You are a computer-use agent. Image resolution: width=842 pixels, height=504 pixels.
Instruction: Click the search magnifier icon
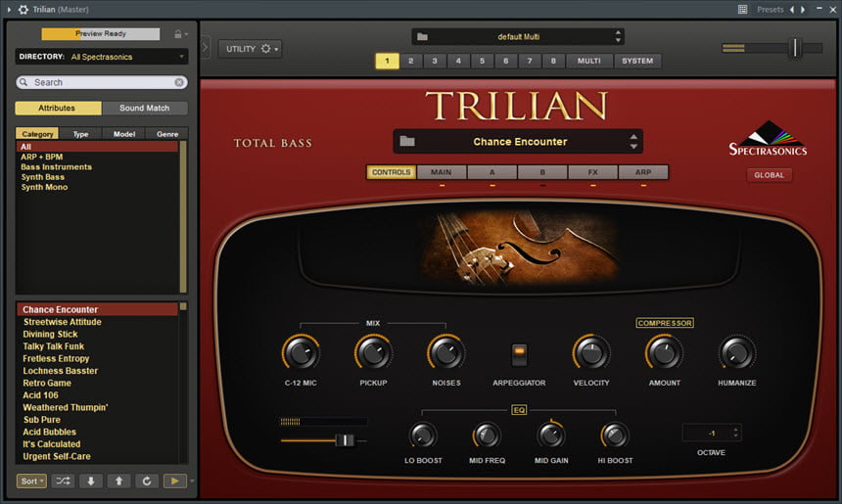(23, 82)
